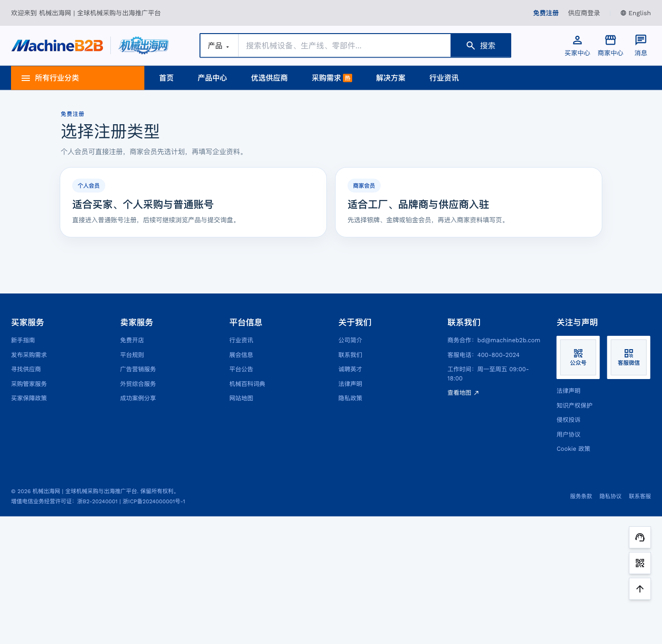
Task: Click the globe icon next to English
Action: (623, 13)
